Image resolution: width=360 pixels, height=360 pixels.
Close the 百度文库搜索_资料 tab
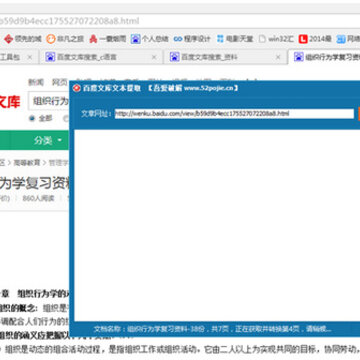click(x=278, y=57)
